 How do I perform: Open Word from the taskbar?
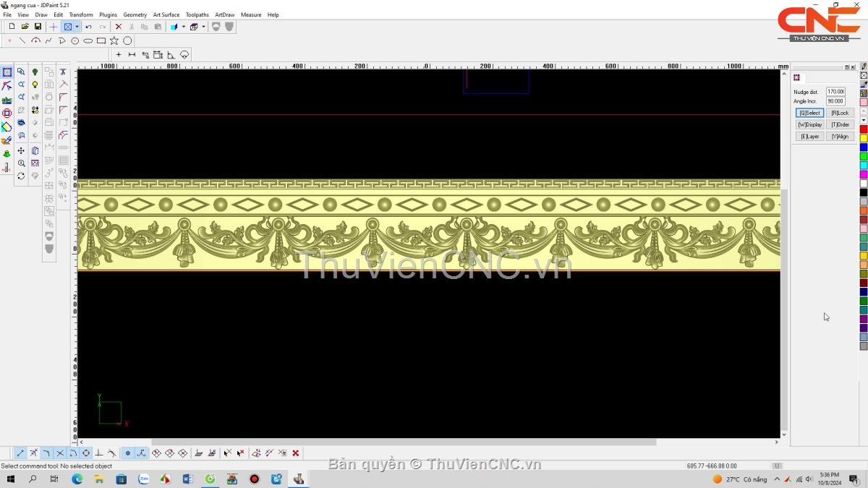[188, 479]
